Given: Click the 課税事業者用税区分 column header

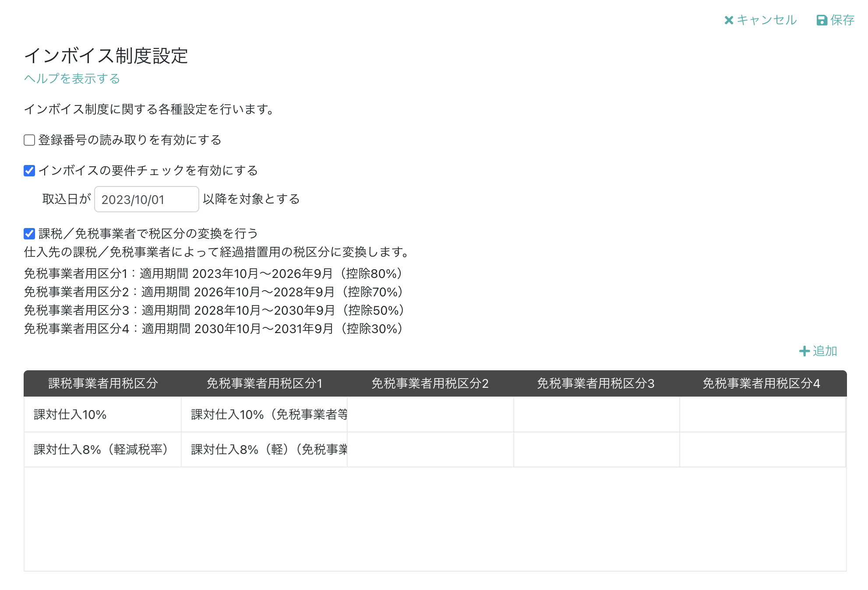Looking at the screenshot, I should 103,383.
